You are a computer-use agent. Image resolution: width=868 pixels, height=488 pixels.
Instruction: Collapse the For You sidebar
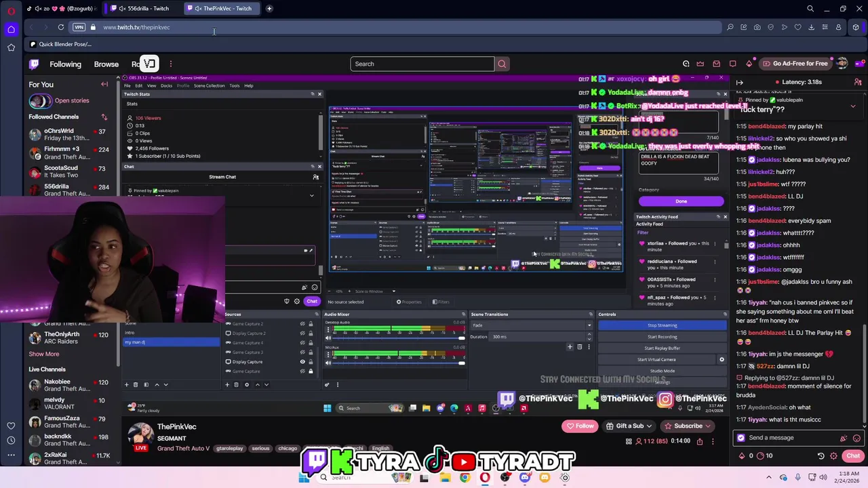coord(104,84)
